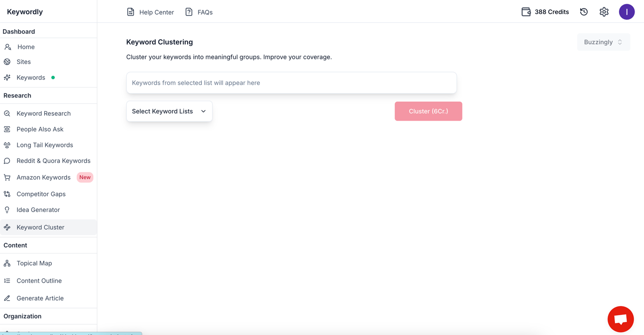The height and width of the screenshot is (335, 644).
Task: Click the Competitor Gaps icon
Action: [7, 194]
